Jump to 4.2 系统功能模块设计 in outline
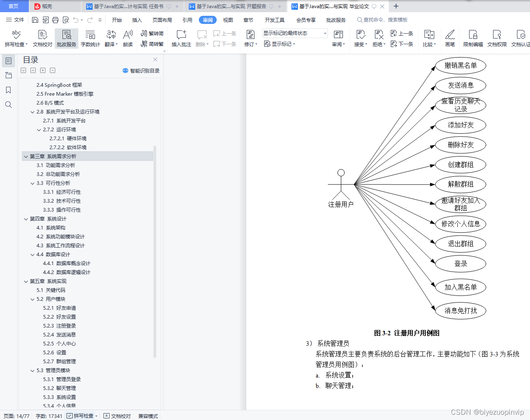530x420 pixels. [60, 237]
